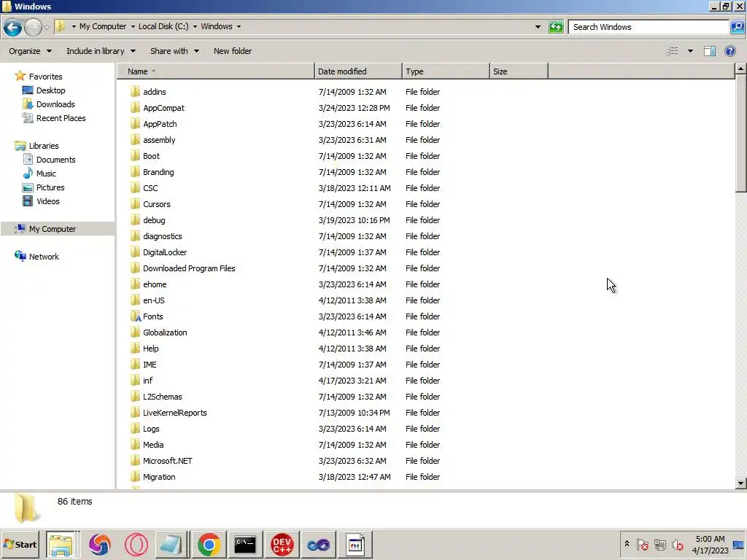Open the swirl-colored browser icon in taskbar
The width and height of the screenshot is (747, 560).
tap(99, 544)
